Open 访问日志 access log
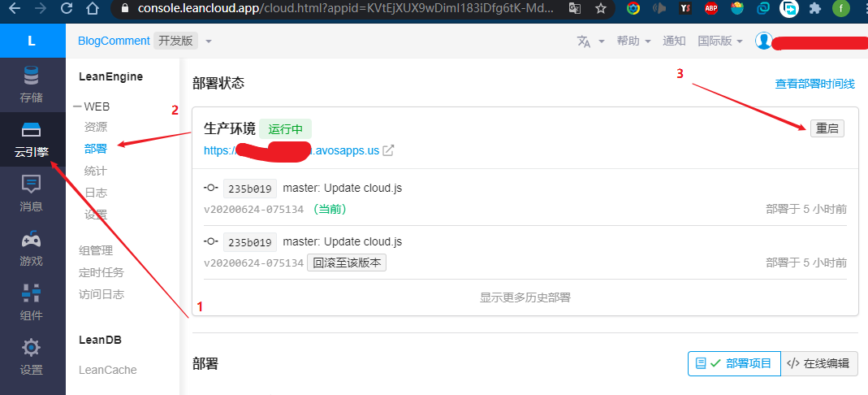Image resolution: width=868 pixels, height=395 pixels. pyautogui.click(x=101, y=294)
